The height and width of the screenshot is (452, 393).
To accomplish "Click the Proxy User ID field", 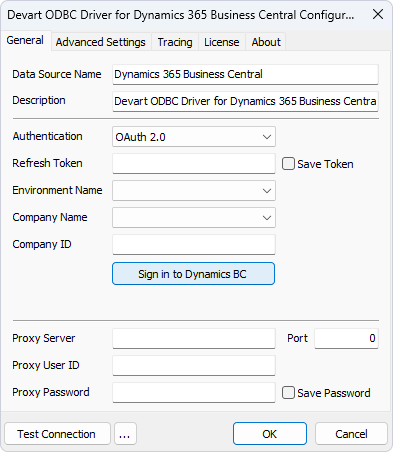I will point(194,365).
